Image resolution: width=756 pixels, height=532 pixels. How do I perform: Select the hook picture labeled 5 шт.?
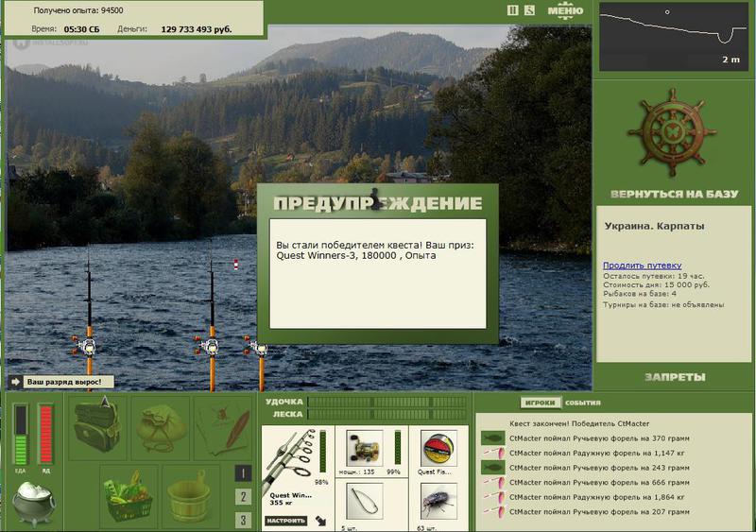[365, 502]
